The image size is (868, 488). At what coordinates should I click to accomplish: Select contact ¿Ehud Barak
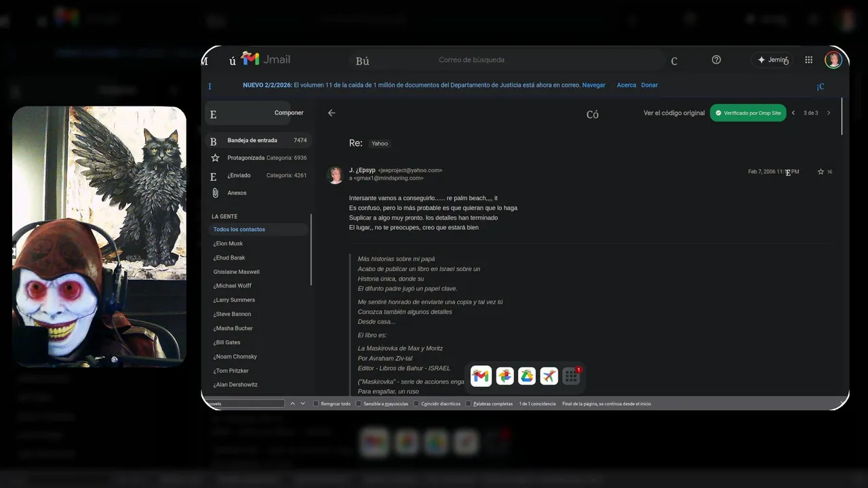(229, 258)
